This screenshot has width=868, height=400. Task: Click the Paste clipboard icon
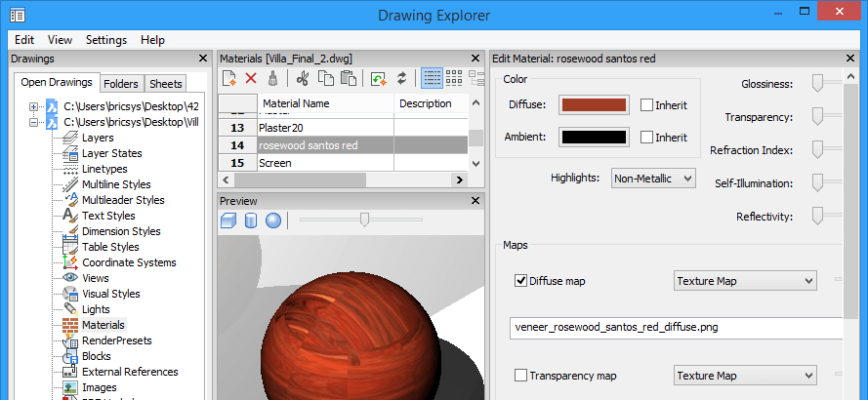coord(349,79)
